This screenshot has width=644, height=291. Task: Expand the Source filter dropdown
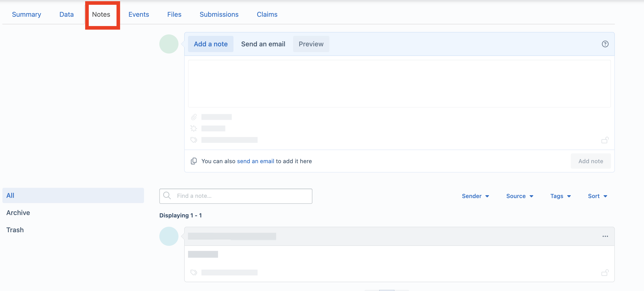(520, 196)
